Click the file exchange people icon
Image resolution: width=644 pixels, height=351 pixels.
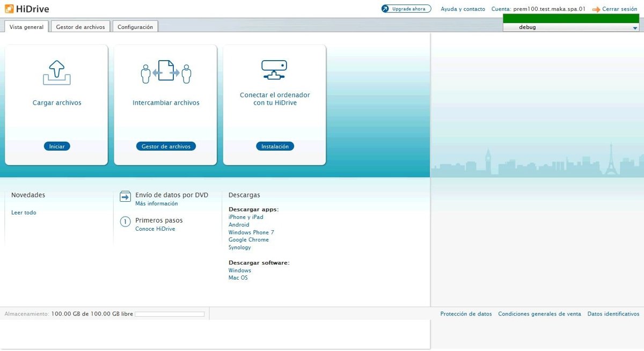click(x=166, y=72)
